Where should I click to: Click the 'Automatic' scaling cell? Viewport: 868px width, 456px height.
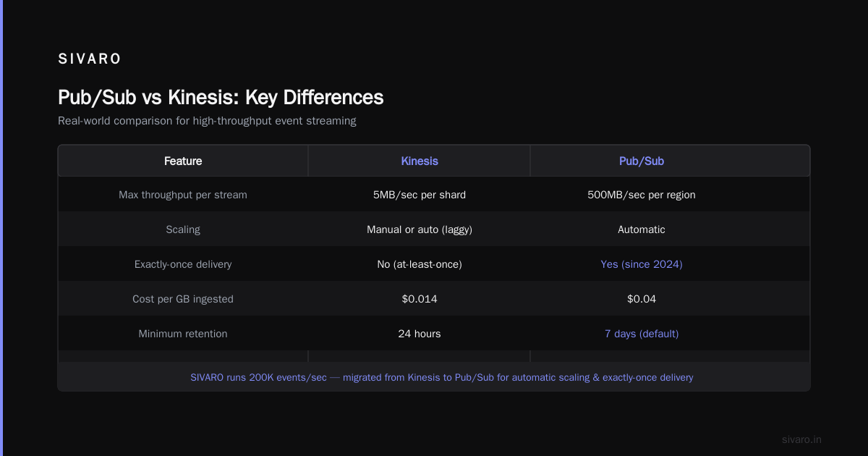[642, 229]
